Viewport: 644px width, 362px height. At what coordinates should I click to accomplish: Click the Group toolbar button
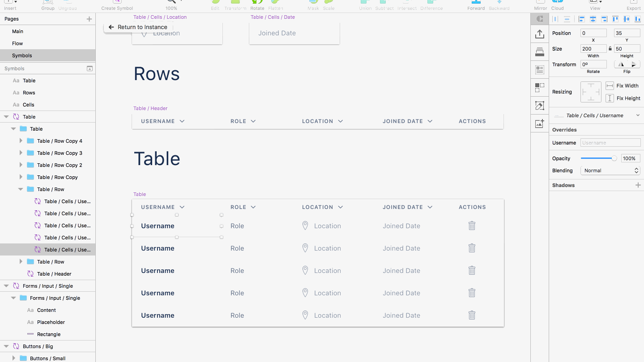[x=48, y=5]
